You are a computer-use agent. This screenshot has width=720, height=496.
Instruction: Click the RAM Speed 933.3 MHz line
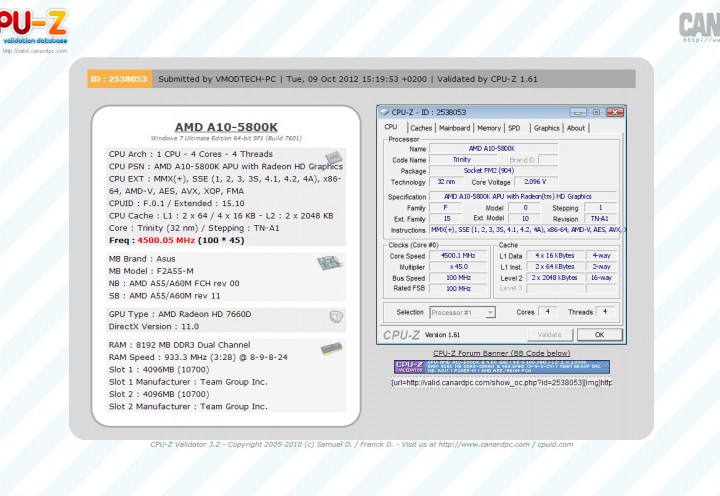point(198,357)
